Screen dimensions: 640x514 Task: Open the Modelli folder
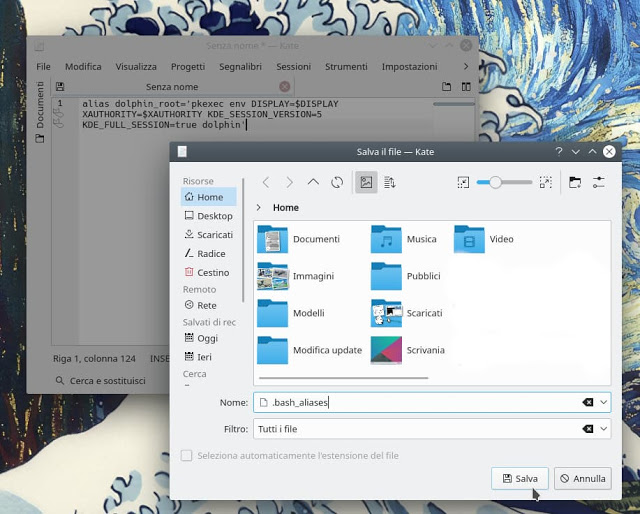pyautogui.click(x=291, y=313)
